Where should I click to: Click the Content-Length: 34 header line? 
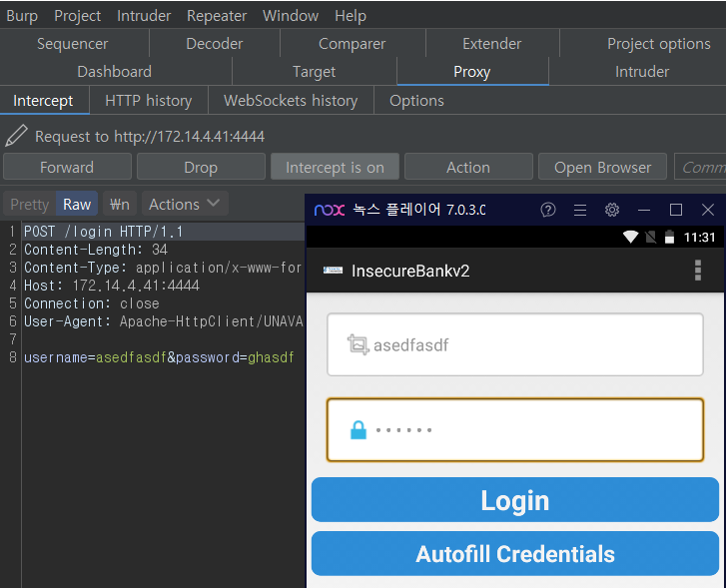pos(96,250)
